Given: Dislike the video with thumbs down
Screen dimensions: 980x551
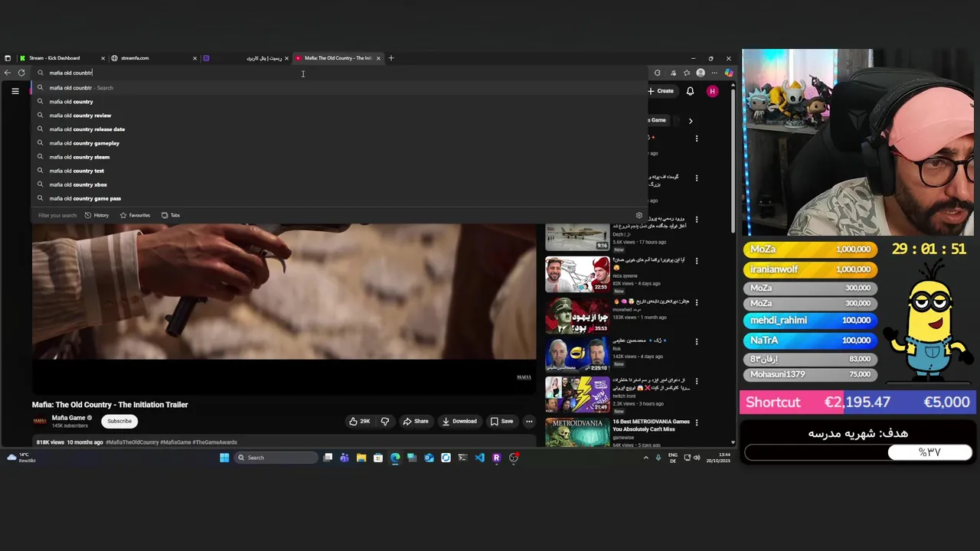Looking at the screenshot, I should pyautogui.click(x=385, y=421).
